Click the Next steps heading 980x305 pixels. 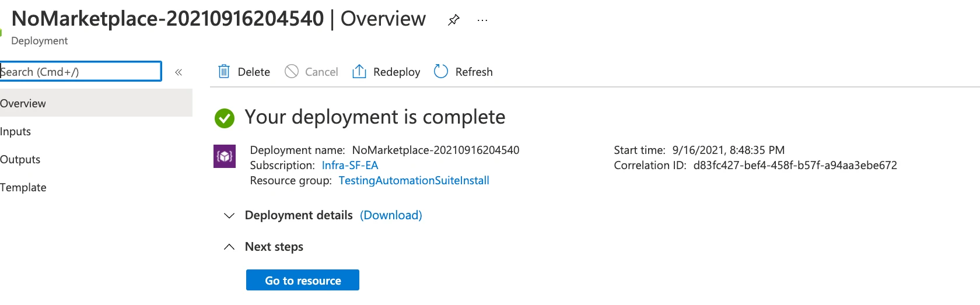click(274, 247)
